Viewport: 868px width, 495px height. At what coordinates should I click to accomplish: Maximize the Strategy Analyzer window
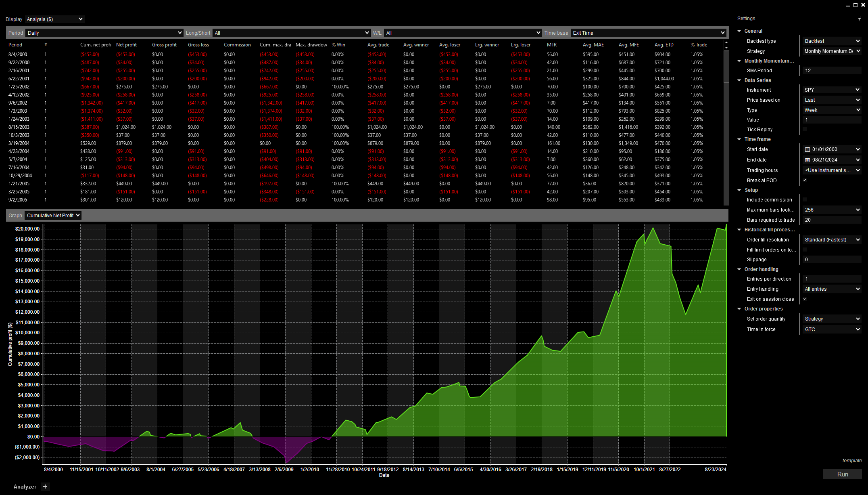pyautogui.click(x=855, y=5)
